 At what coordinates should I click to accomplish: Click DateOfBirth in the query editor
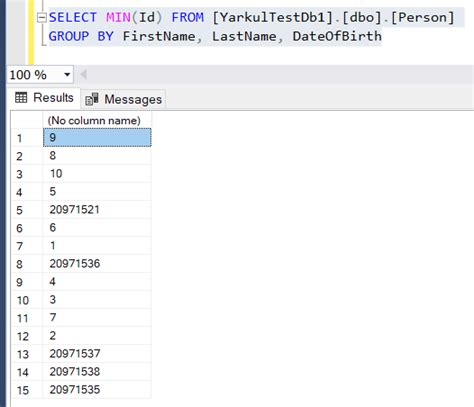pyautogui.click(x=337, y=36)
